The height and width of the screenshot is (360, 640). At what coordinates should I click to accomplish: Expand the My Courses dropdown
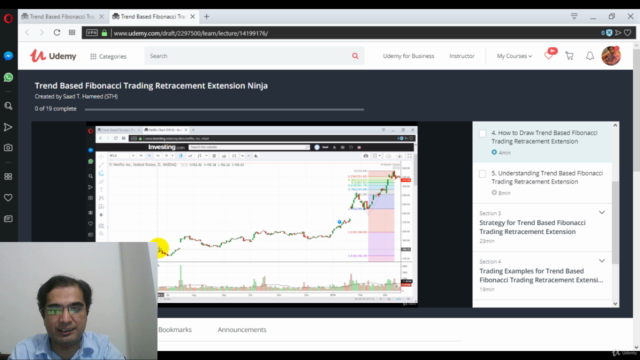click(x=514, y=56)
